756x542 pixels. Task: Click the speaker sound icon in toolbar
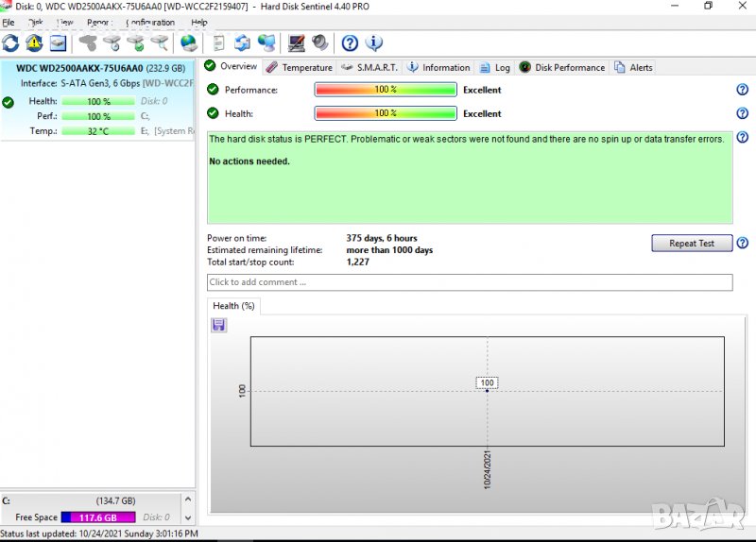click(x=320, y=42)
